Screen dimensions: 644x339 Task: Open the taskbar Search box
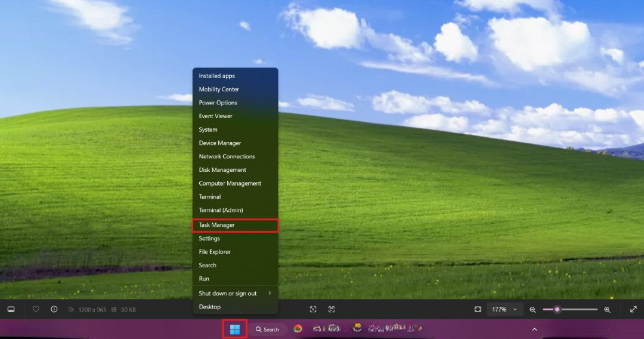click(x=267, y=329)
